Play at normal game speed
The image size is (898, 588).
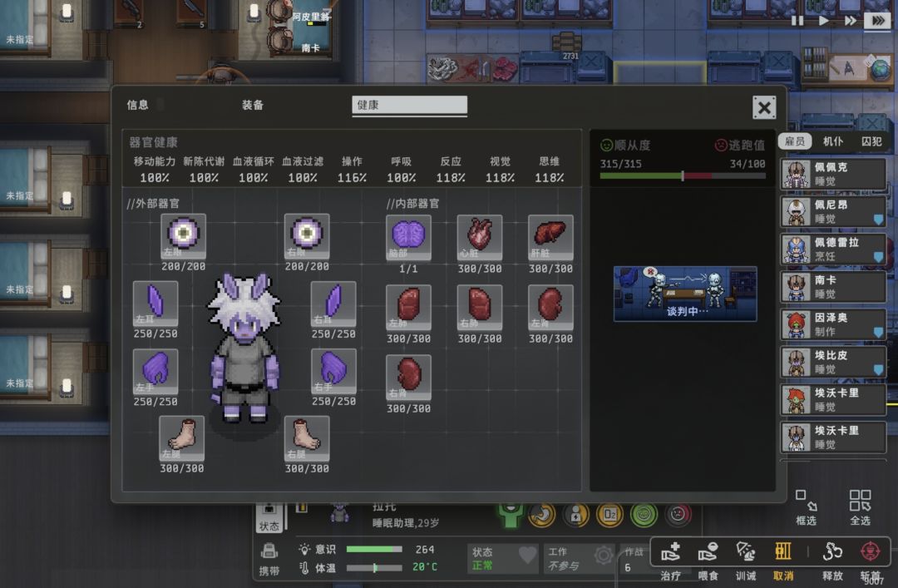(x=823, y=21)
